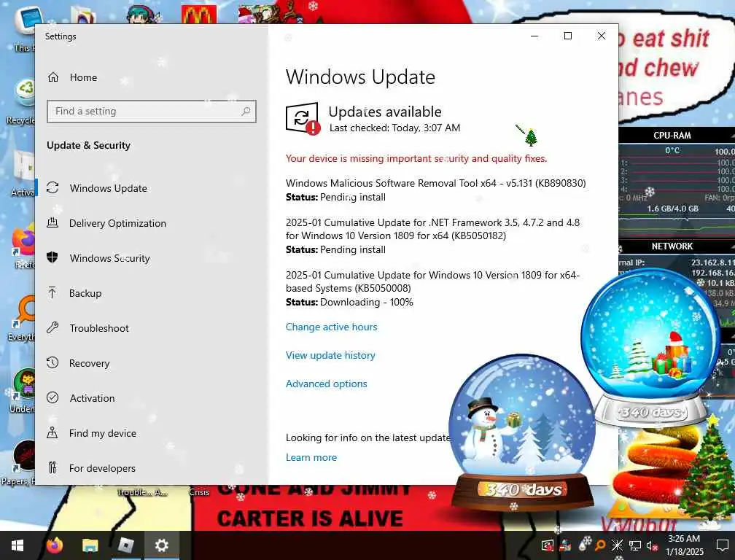735x560 pixels.
Task: Select Troubleshoot from the sidebar
Action: pos(99,328)
